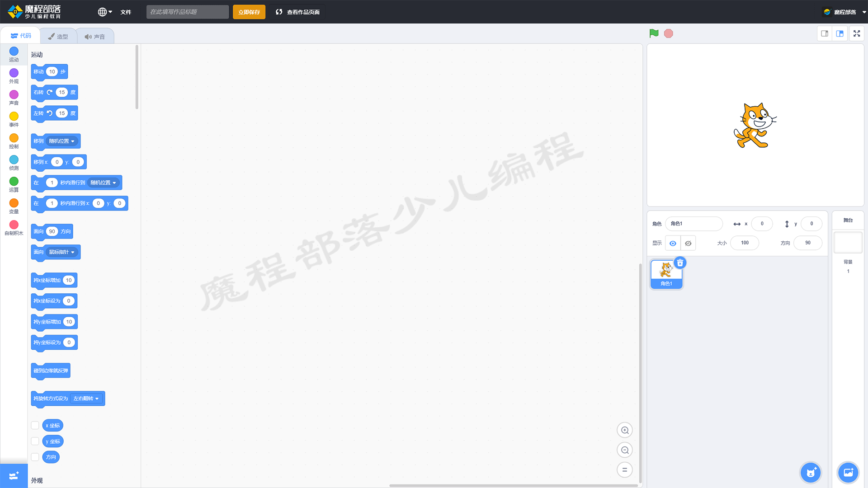Open the 文件 menu
The image size is (868, 488).
pyautogui.click(x=126, y=12)
